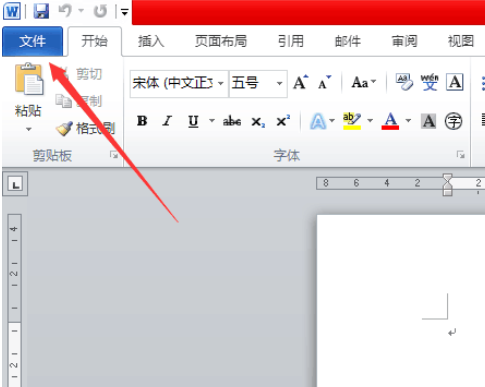Click the horizontal ruler at mark 8
The image size is (485, 387).
point(326,183)
